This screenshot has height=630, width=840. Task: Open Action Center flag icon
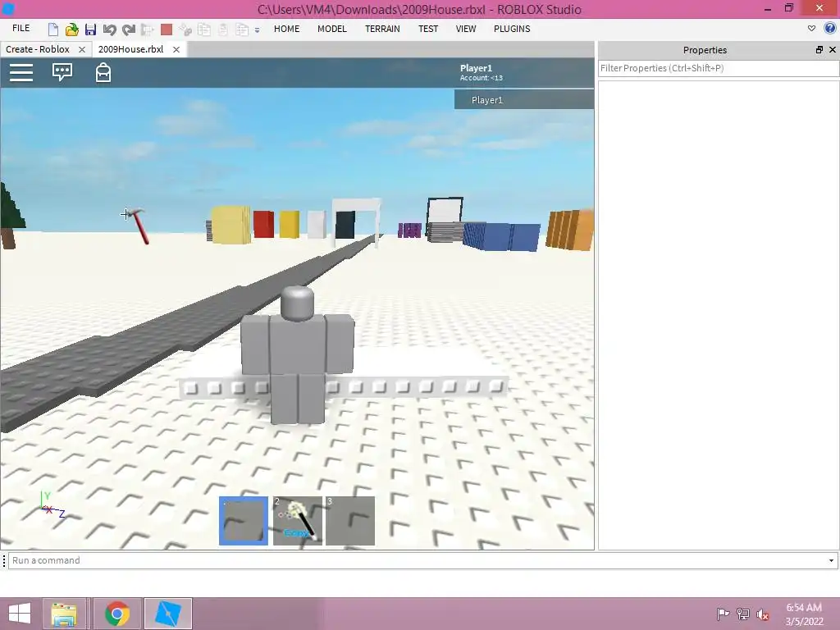[x=723, y=614]
